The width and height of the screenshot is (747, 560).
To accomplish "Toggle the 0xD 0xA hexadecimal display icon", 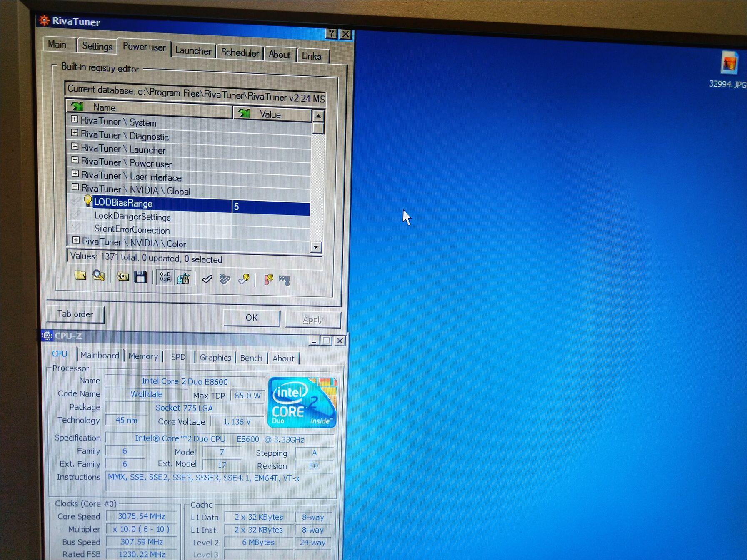I will [165, 277].
